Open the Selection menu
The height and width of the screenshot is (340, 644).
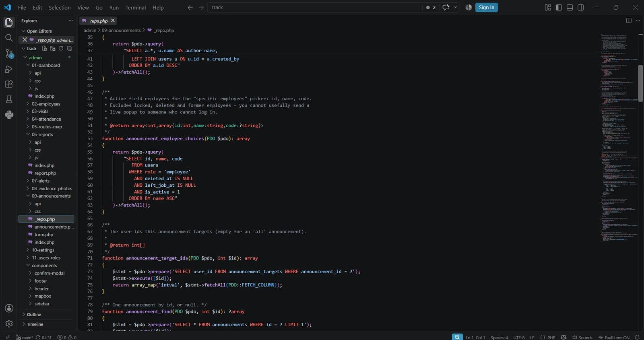tap(60, 8)
